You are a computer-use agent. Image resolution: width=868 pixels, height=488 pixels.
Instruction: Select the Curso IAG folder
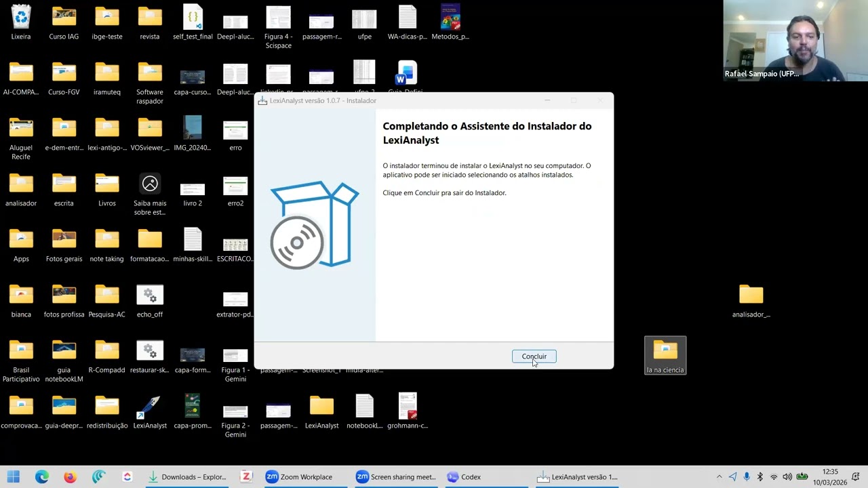tap(64, 22)
